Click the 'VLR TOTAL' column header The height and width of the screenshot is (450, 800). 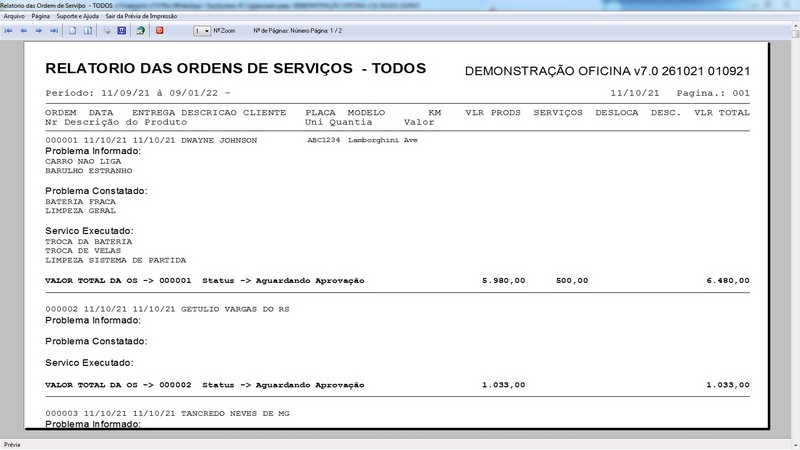click(722, 113)
